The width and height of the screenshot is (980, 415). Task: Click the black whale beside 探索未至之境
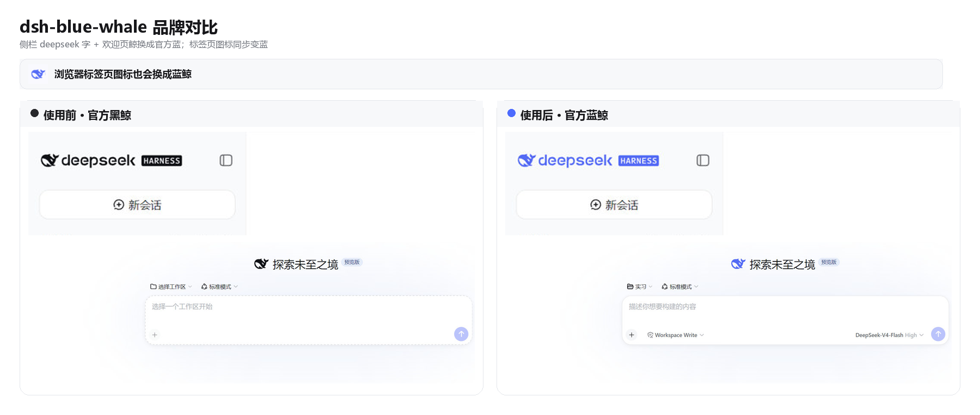261,264
